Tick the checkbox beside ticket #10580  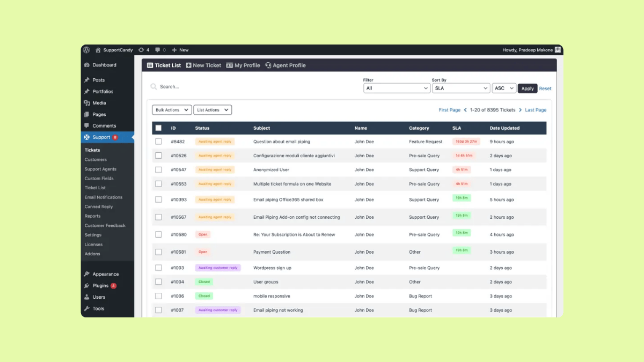tap(158, 234)
